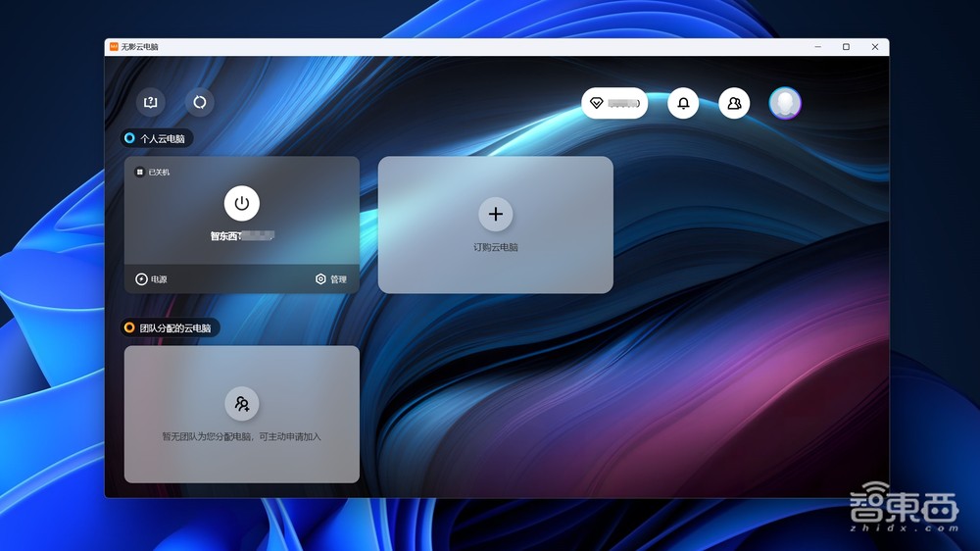Open the 电源 power options

pyautogui.click(x=152, y=279)
